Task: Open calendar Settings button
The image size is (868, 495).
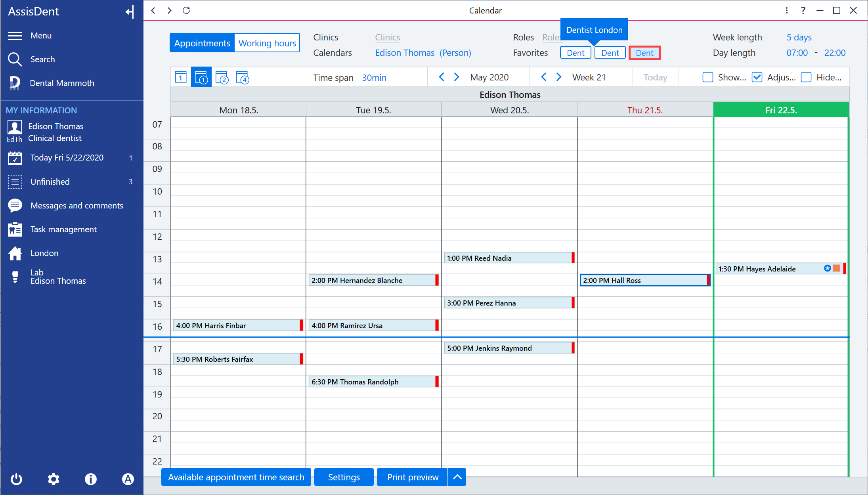Action: tap(344, 477)
